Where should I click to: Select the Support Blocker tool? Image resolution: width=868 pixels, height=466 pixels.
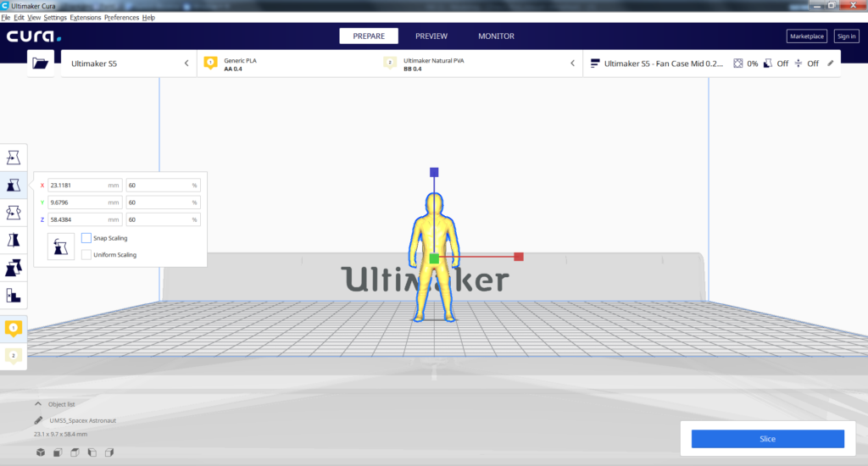tap(14, 295)
